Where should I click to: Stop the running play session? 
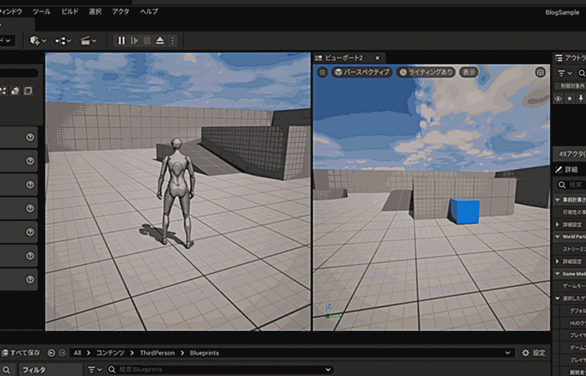147,41
